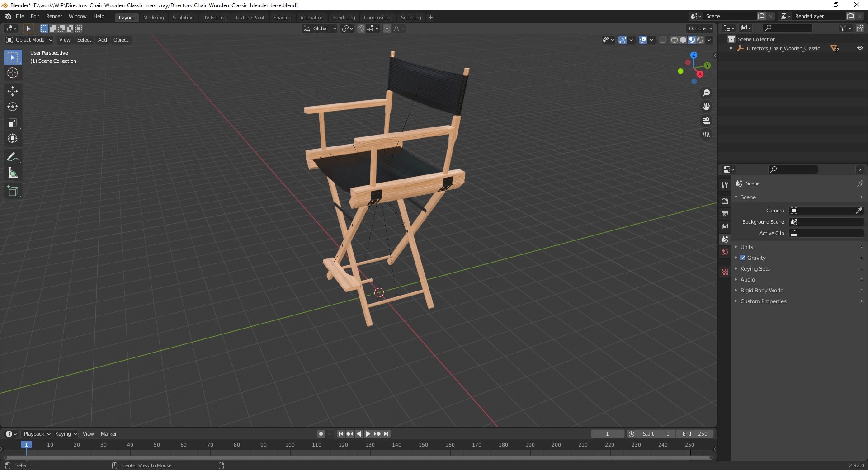Open the Render menu

point(54,16)
